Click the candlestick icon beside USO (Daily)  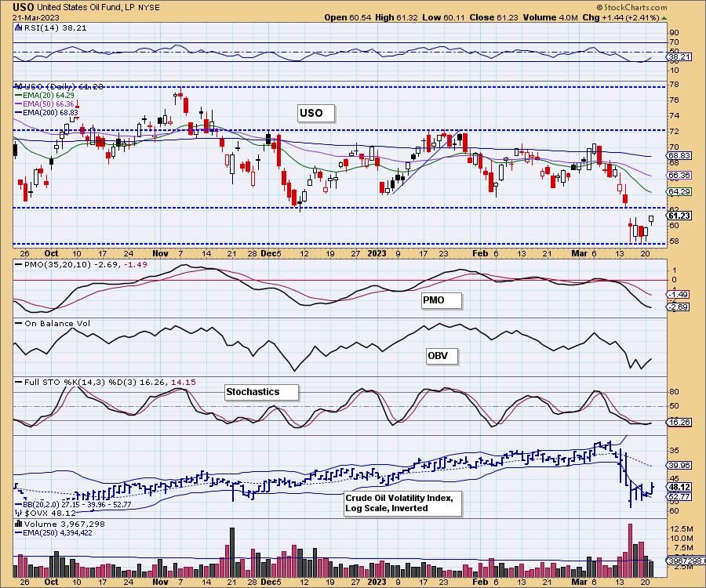pyautogui.click(x=18, y=86)
